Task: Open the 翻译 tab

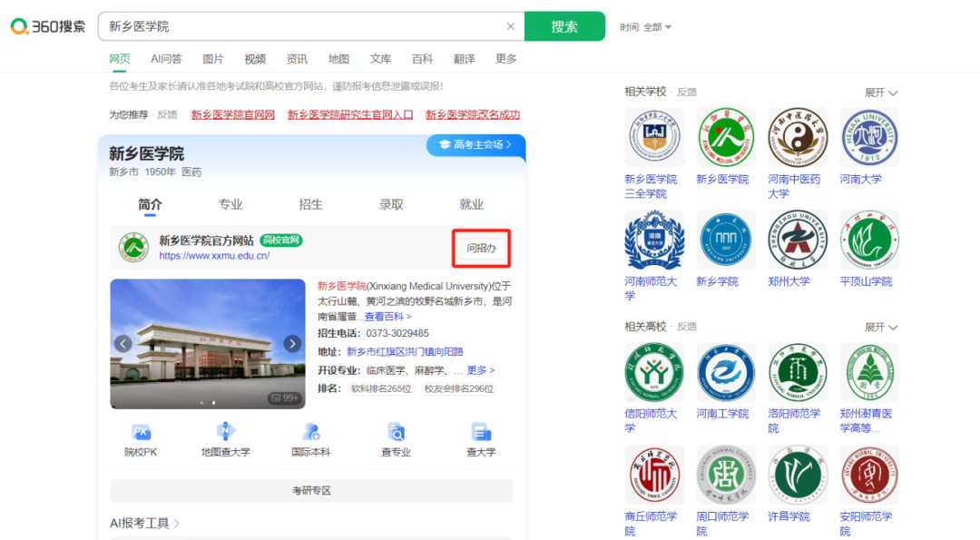Action: tap(465, 59)
